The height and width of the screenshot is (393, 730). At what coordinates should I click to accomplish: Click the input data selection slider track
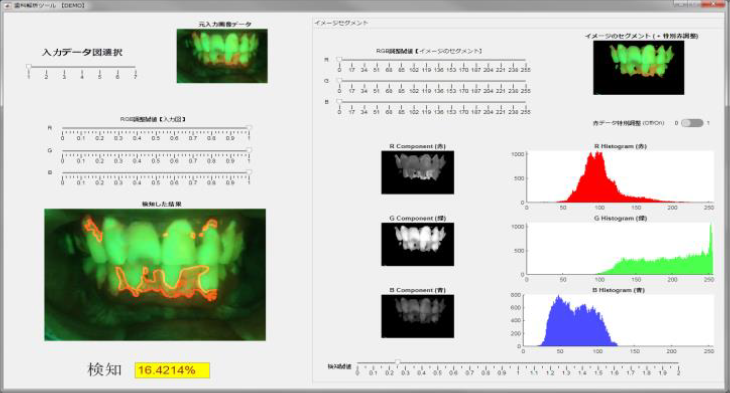82,67
